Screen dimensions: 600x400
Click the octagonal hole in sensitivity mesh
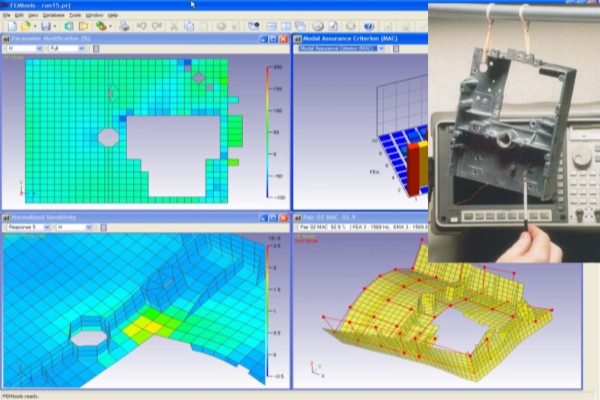click(x=89, y=338)
